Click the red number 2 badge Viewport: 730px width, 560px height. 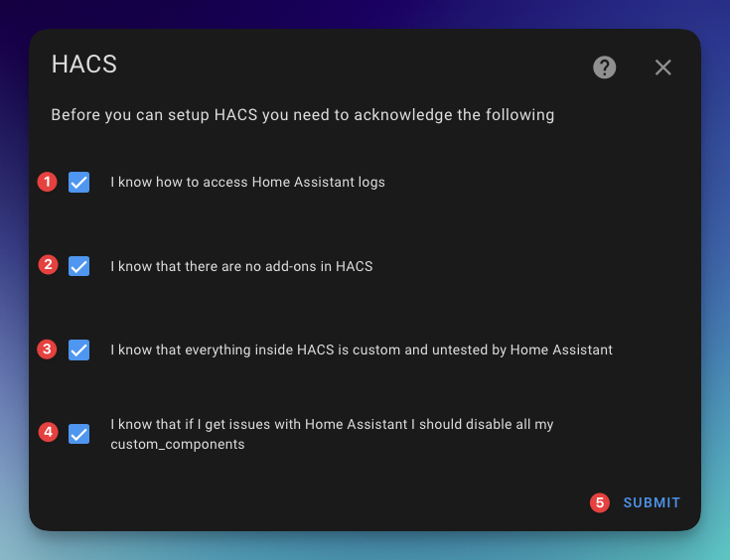(47, 265)
